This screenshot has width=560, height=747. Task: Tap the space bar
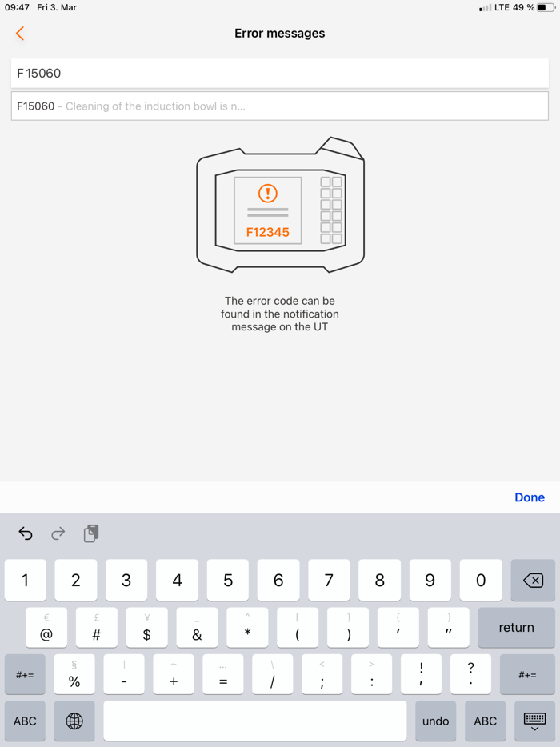click(x=255, y=721)
